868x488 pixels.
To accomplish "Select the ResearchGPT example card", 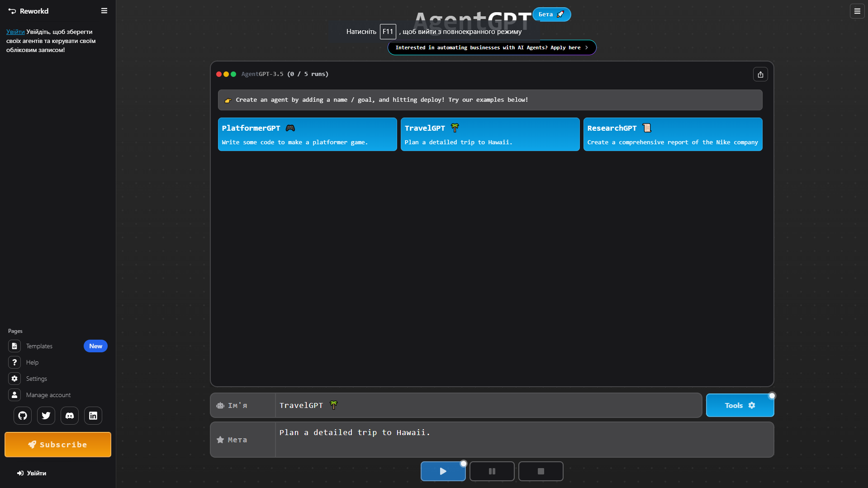I will (x=673, y=134).
